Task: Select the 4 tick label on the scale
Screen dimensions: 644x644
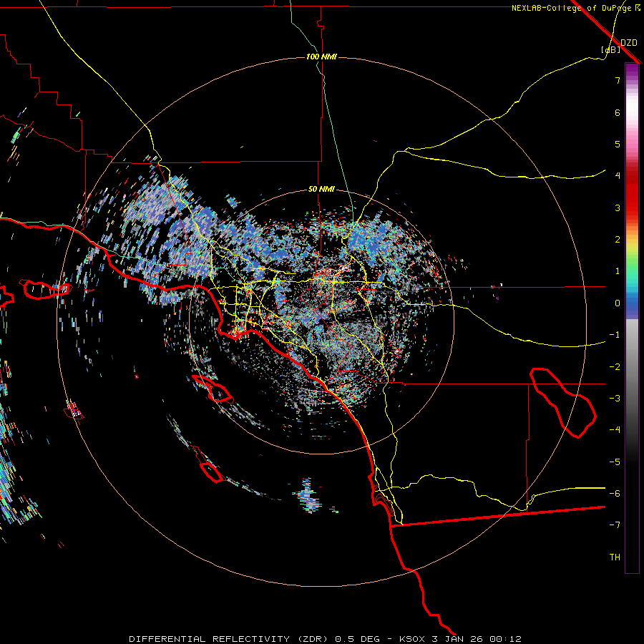Action: click(x=618, y=176)
